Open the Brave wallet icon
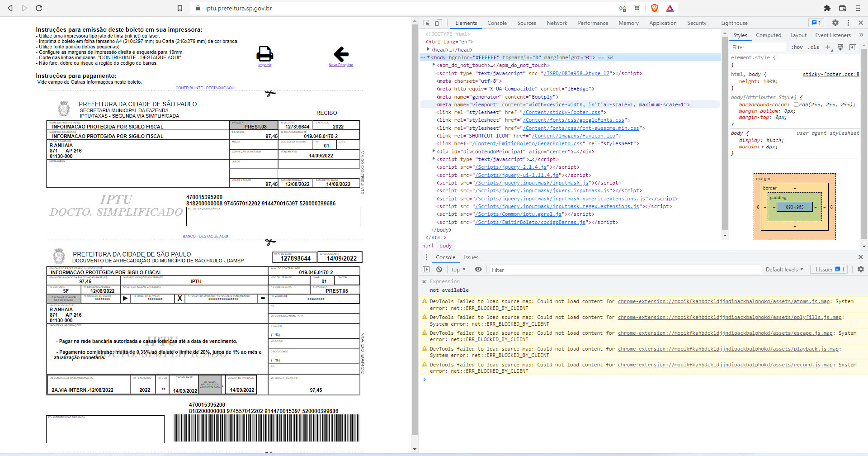Screen dimensions: 868x456 click(x=843, y=8)
